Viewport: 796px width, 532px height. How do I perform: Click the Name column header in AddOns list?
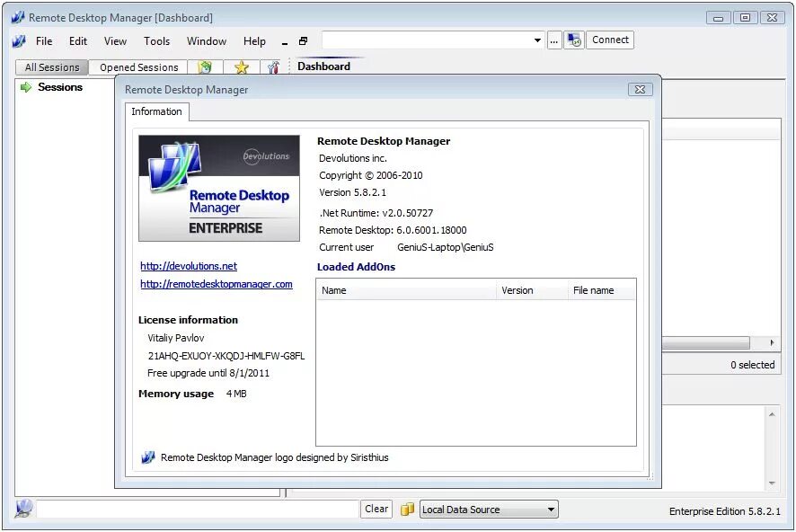click(x=406, y=290)
